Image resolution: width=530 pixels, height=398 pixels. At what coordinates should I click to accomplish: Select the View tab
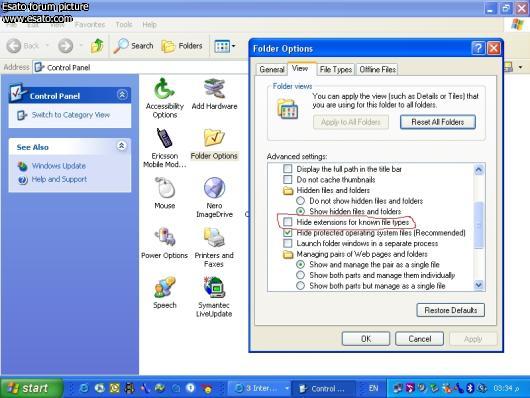click(x=300, y=69)
